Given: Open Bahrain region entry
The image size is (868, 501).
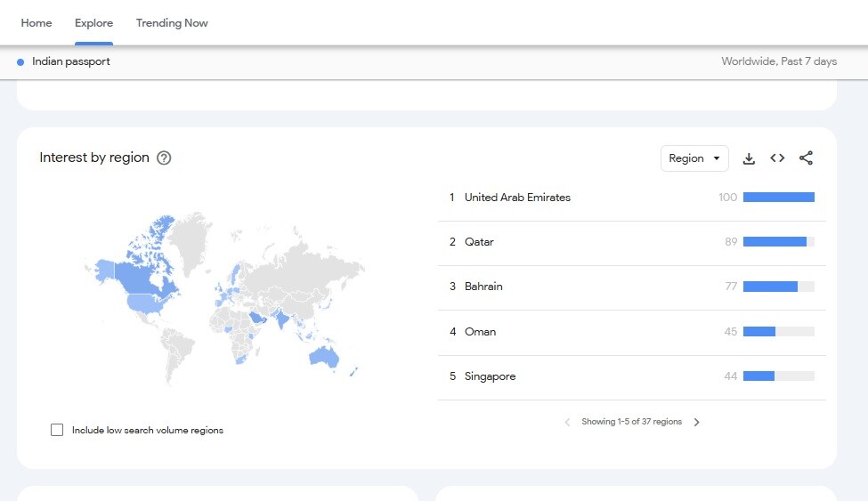Looking at the screenshot, I should pyautogui.click(x=483, y=287).
